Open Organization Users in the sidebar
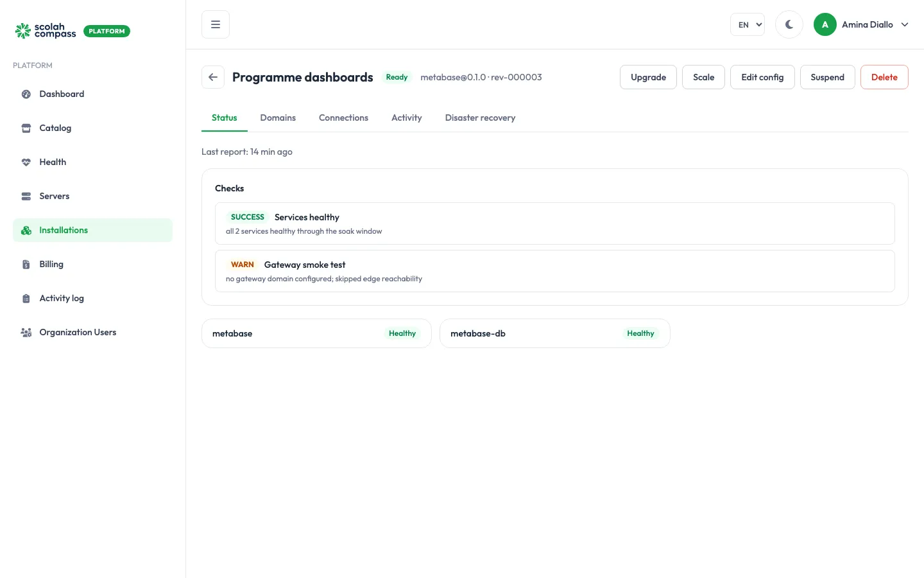Screen dimensions: 924x578 (x=92, y=333)
